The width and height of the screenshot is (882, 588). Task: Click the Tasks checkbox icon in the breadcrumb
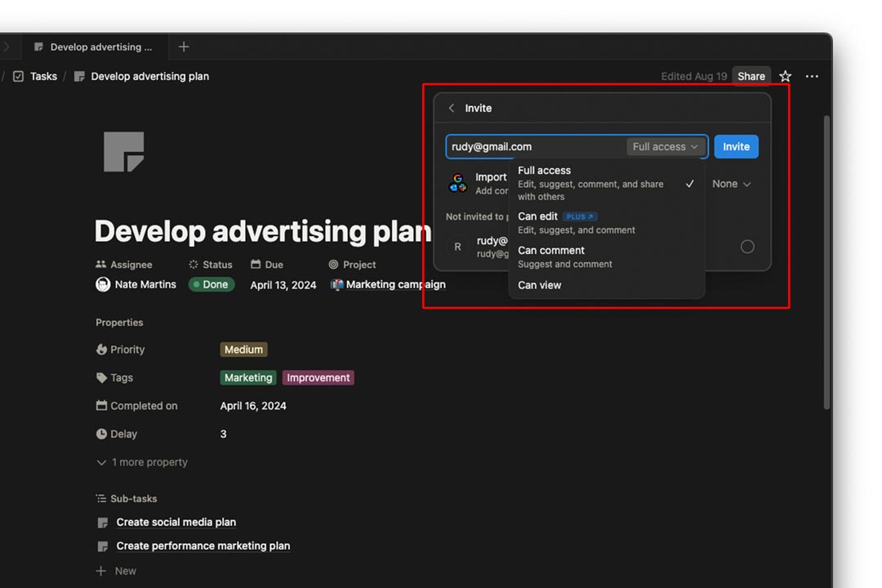(19, 76)
